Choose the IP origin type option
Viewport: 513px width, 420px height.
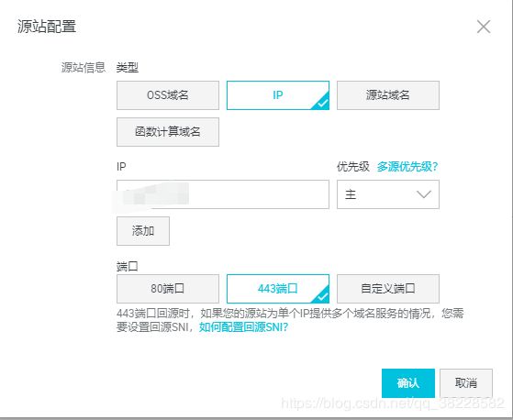click(x=278, y=95)
